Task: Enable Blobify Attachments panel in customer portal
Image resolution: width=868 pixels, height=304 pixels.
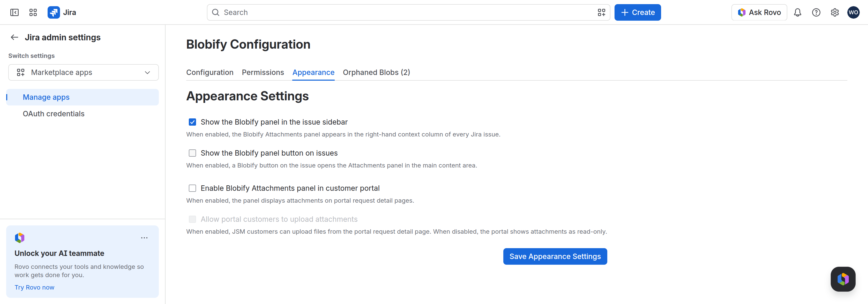Action: [192, 188]
